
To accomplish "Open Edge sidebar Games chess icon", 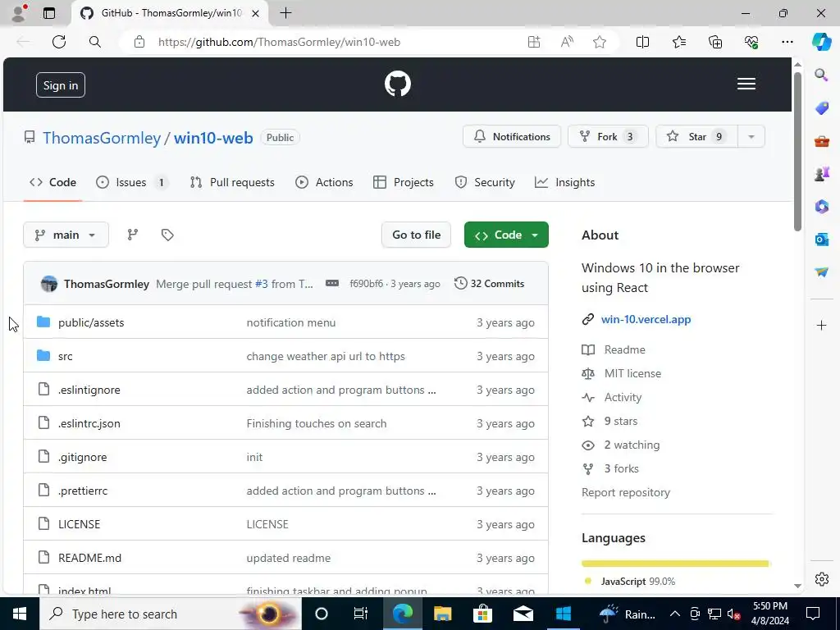I will coord(821,174).
